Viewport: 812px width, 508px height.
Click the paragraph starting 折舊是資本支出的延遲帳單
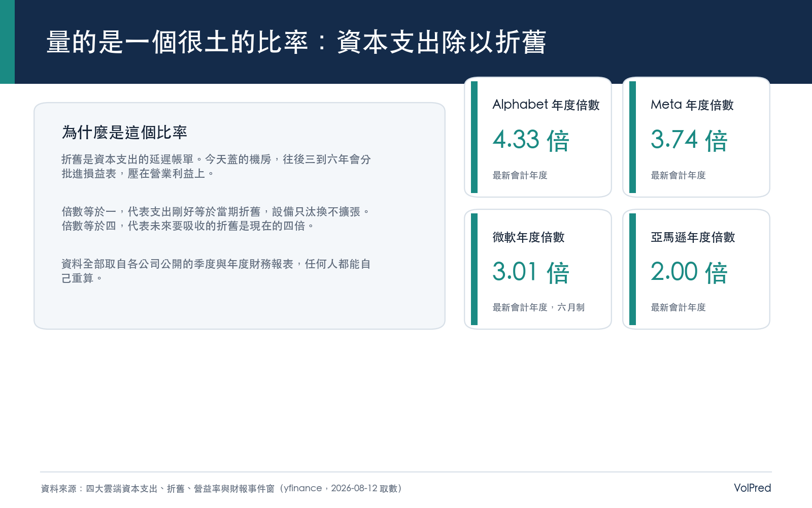pos(216,167)
